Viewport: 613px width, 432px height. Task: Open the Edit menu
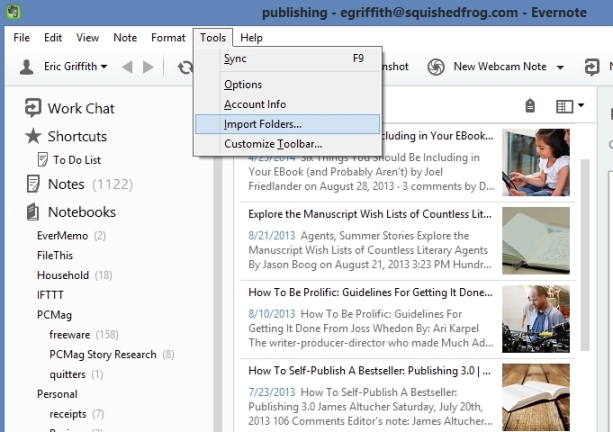[x=53, y=38]
